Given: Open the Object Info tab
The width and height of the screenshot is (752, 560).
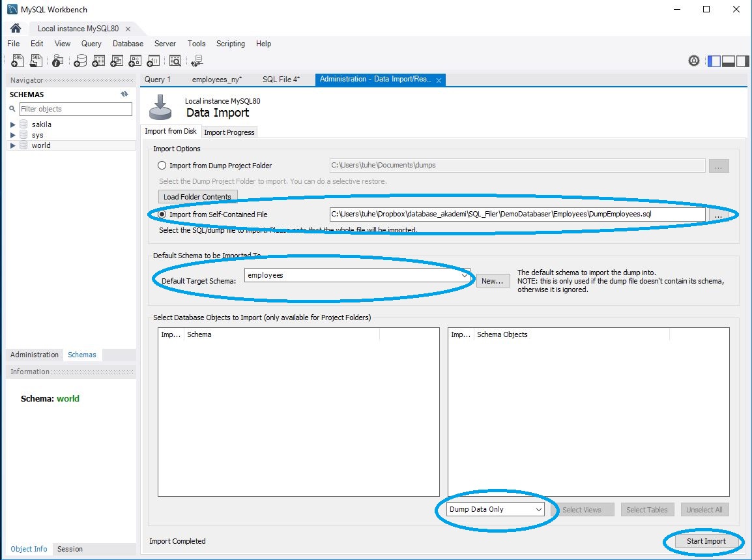Looking at the screenshot, I should coord(29,549).
